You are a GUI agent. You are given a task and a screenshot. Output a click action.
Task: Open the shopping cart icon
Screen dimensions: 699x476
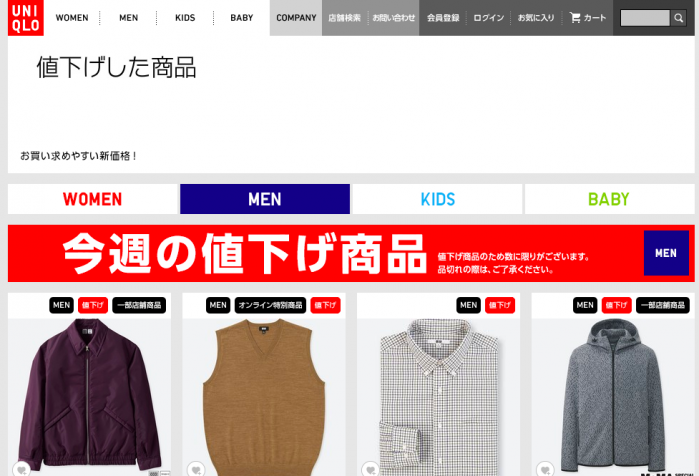[x=575, y=18]
